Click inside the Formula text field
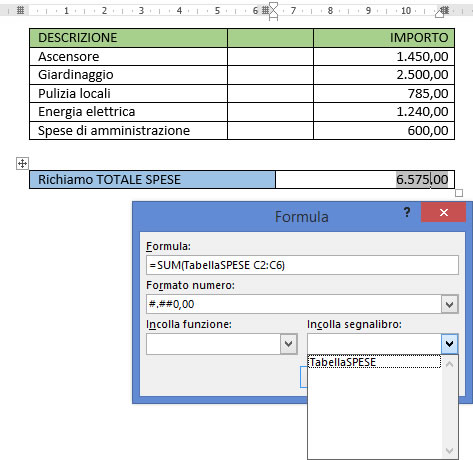 tap(302, 265)
